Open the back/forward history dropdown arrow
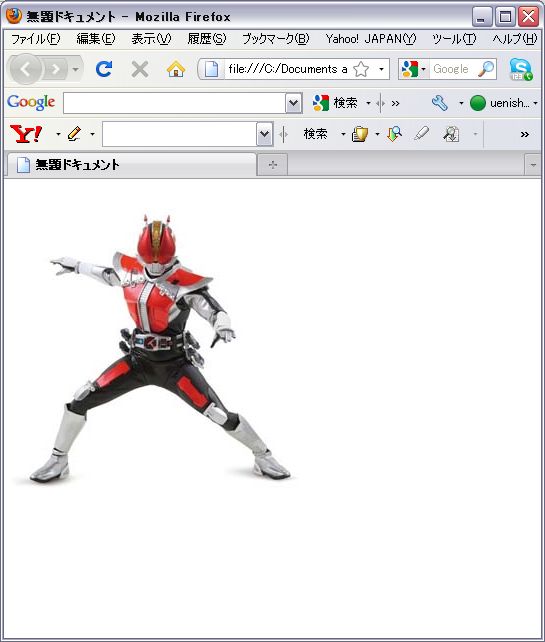 click(75, 70)
